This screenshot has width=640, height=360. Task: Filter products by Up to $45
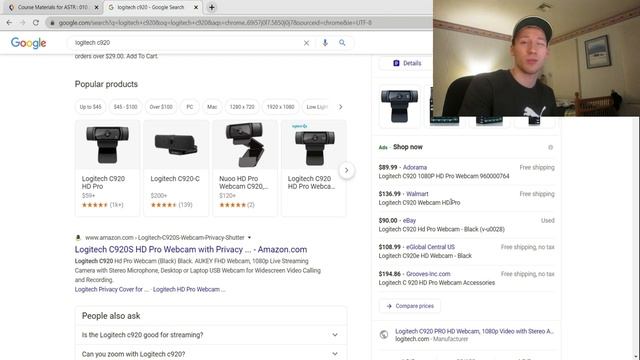point(90,107)
